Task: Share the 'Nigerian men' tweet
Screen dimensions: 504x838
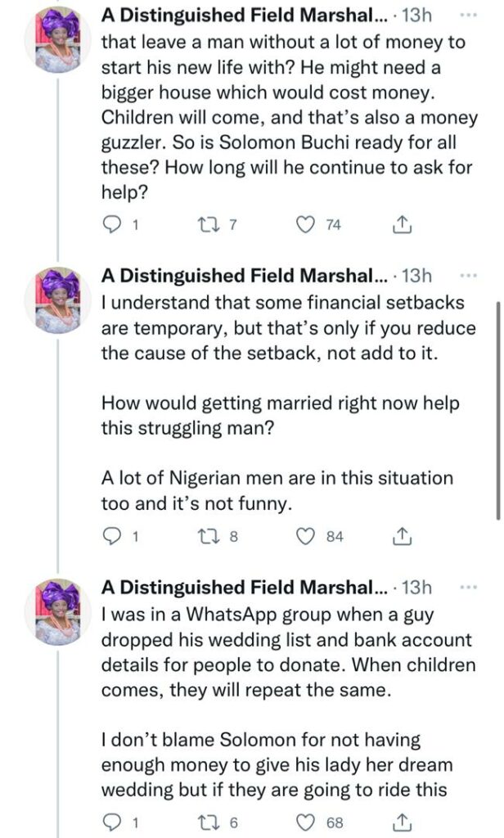Action: [401, 536]
